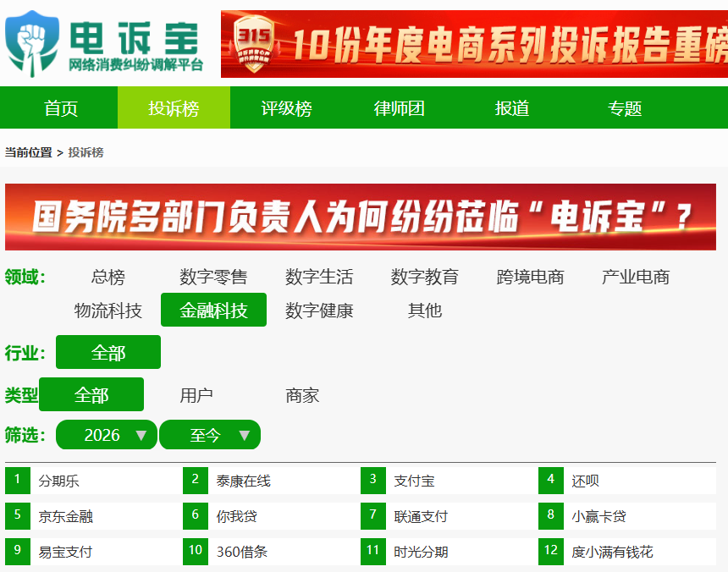Select the 金融科技 domain filter
This screenshot has height=572, width=728.
point(213,310)
